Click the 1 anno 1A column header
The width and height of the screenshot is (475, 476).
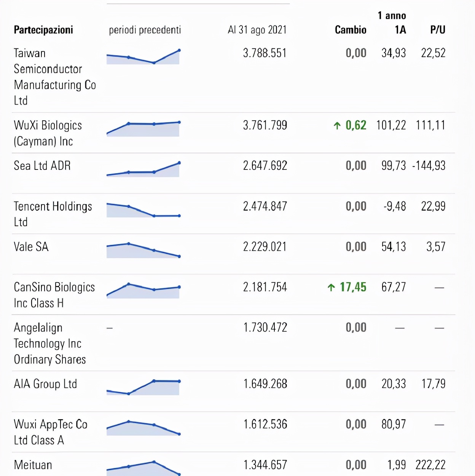392,23
